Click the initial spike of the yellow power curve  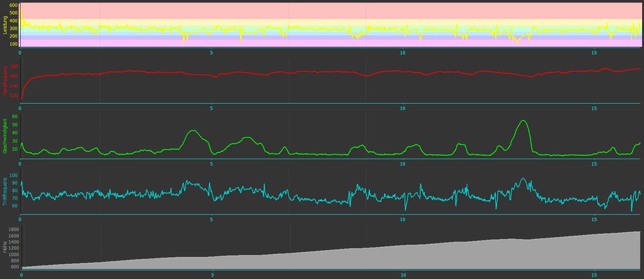21,8
